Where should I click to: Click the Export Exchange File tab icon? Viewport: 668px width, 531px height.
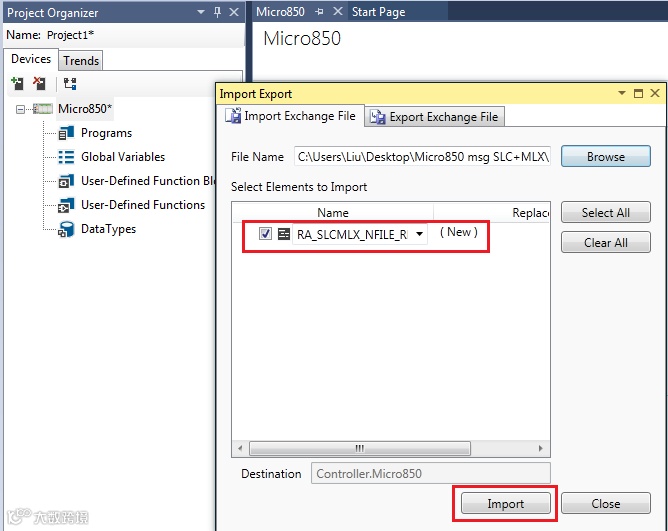tap(377, 117)
